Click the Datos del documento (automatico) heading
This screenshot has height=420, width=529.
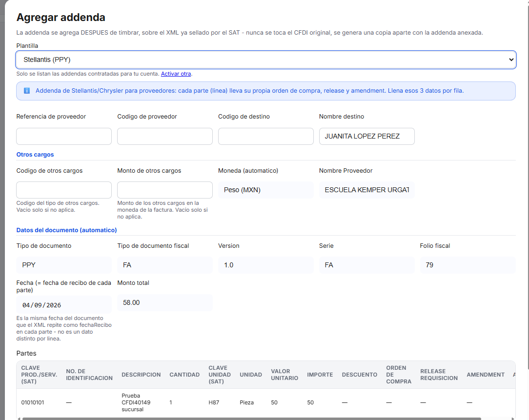tap(66, 230)
